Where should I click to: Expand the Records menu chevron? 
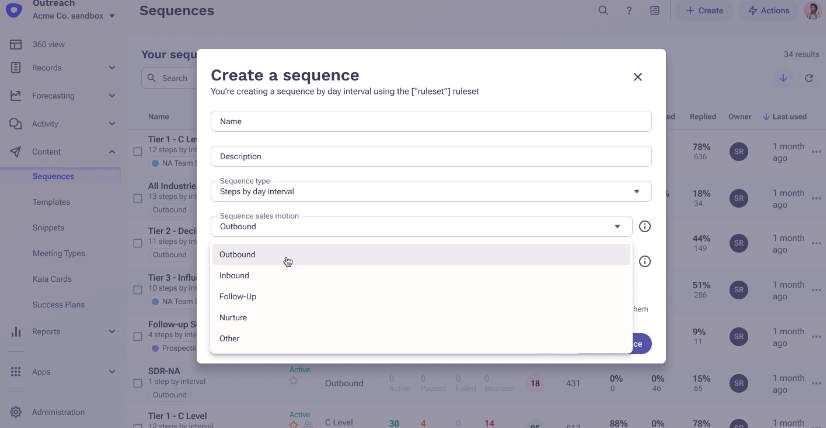[x=112, y=67]
